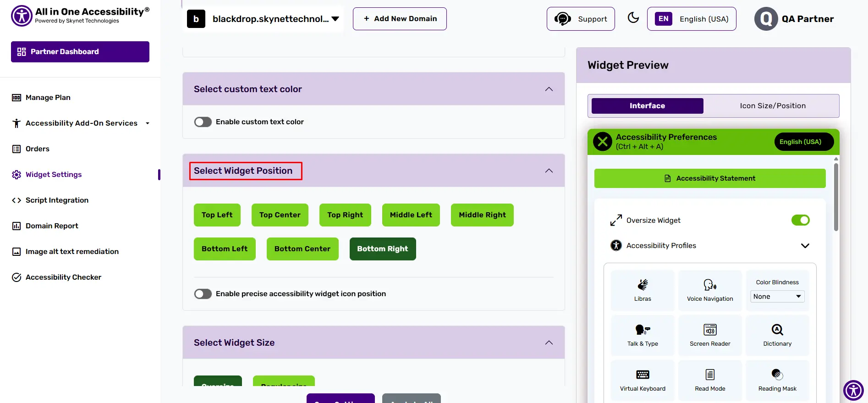
Task: Open Accessibility Checker page
Action: click(x=63, y=277)
